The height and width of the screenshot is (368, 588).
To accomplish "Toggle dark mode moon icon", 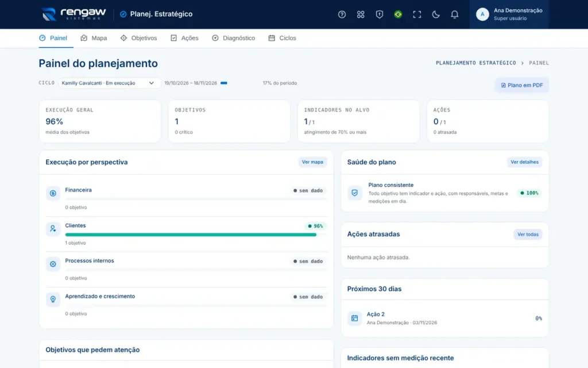I will [x=435, y=14].
